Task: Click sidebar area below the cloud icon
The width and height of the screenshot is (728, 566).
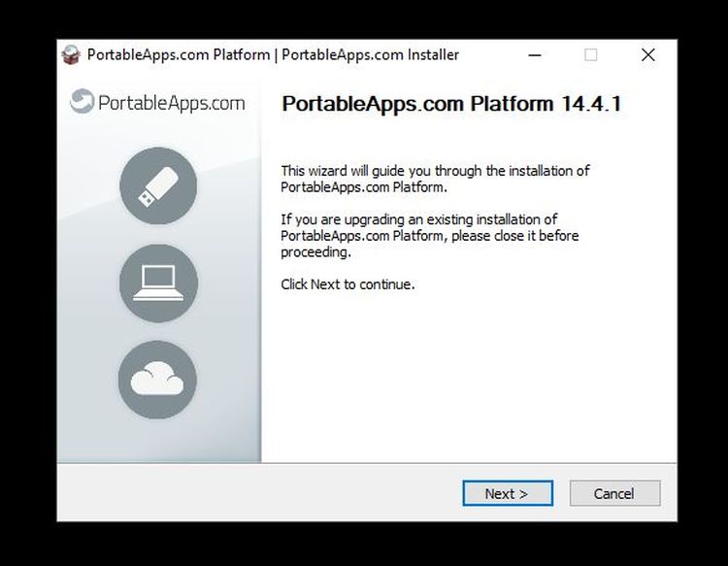Action: (158, 441)
